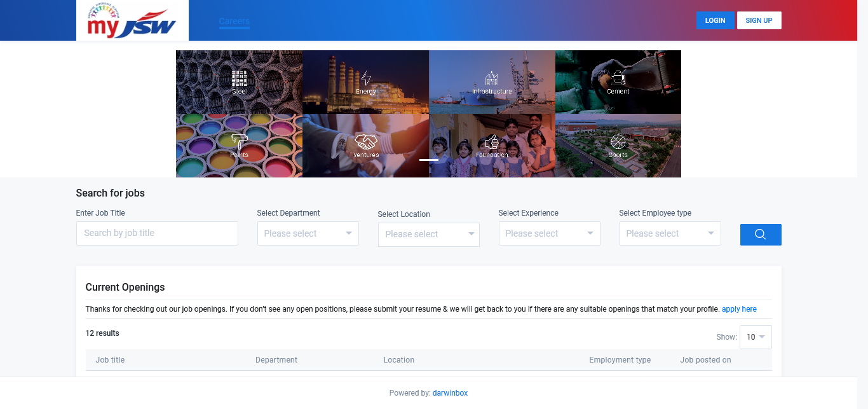This screenshot has width=868, height=409.
Task: Open the Infrastructure factory icon
Action: pyautogui.click(x=492, y=78)
